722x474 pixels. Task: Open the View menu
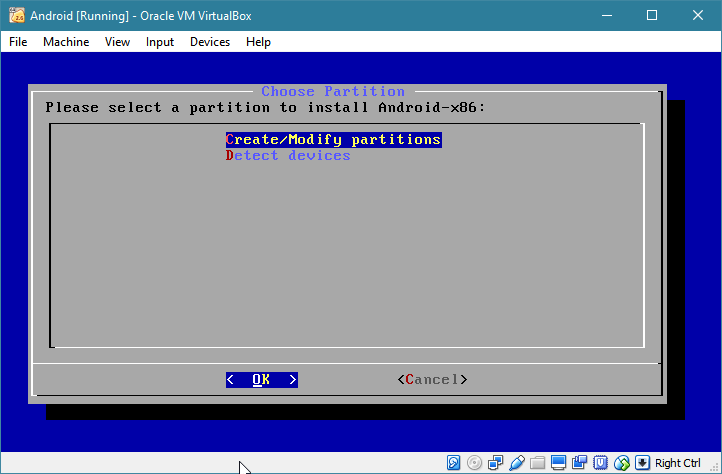click(x=117, y=42)
